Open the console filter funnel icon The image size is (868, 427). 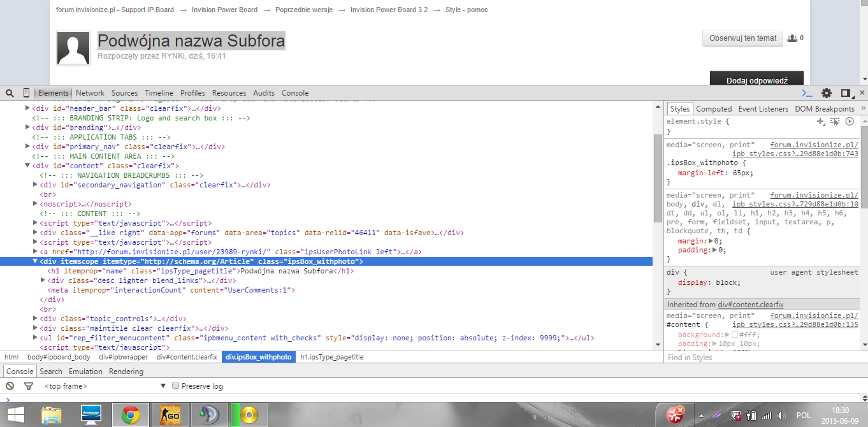(x=28, y=386)
